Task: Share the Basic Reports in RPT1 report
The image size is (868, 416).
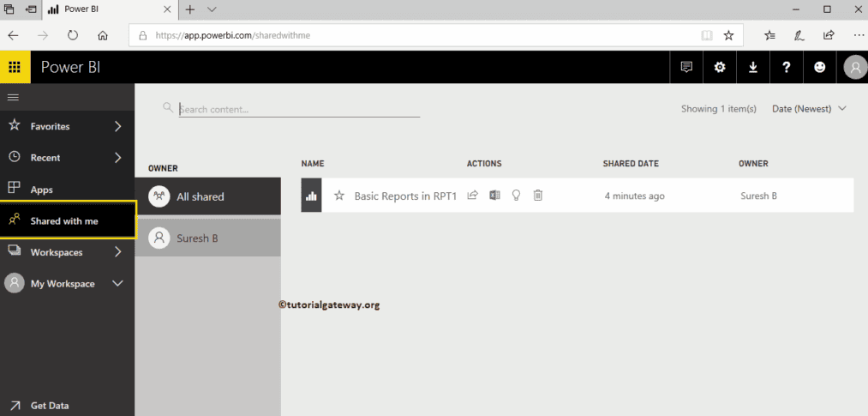Action: click(x=472, y=195)
